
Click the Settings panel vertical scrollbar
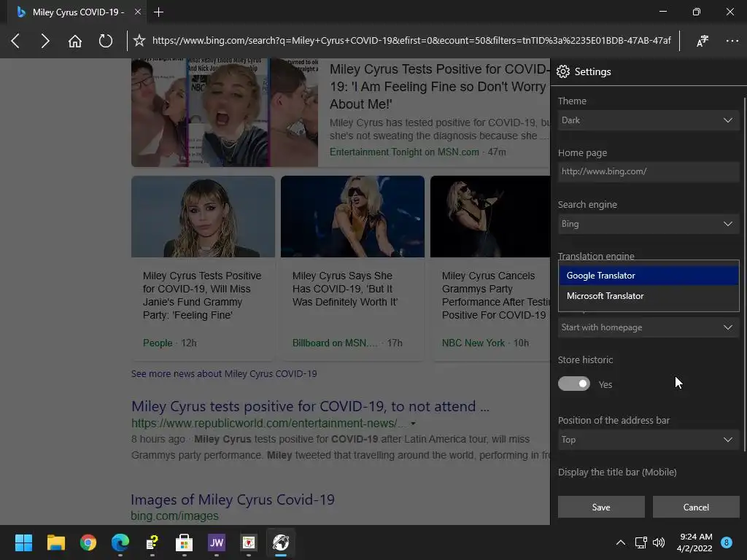[744, 274]
